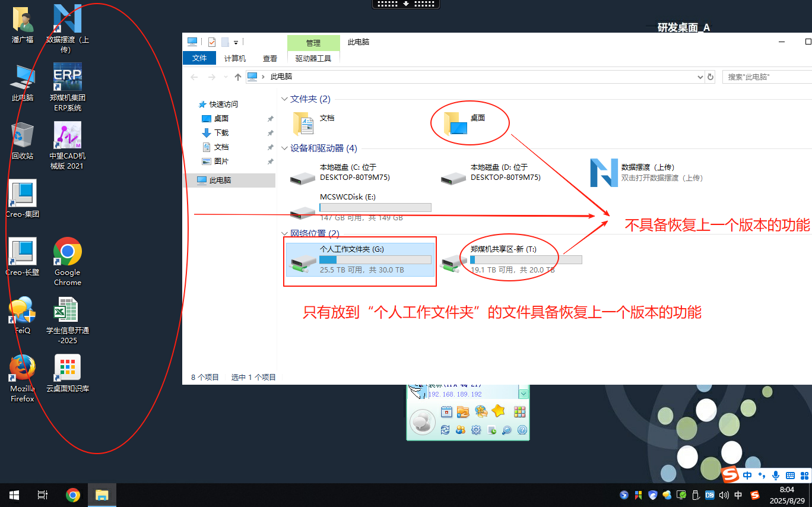Collapse the 设备和驱动器 (4) group
Viewport: 812px width, 507px height.
[x=284, y=148]
